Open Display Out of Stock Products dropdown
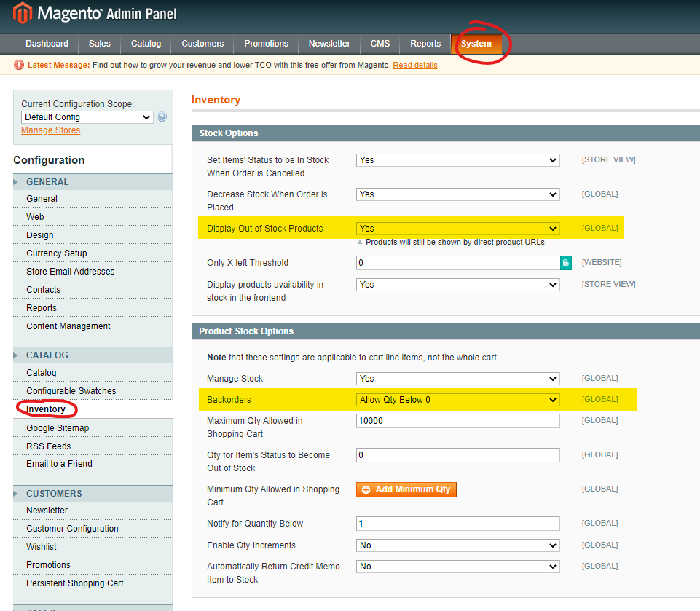700x611 pixels. point(457,229)
